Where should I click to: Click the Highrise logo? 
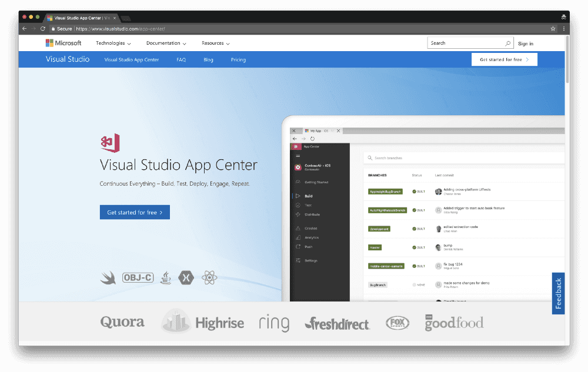click(x=202, y=321)
